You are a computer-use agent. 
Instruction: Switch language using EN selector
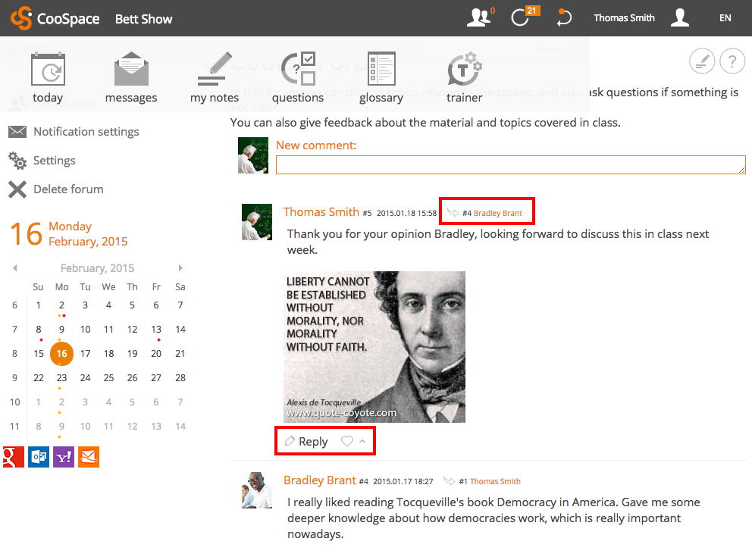pyautogui.click(x=725, y=18)
